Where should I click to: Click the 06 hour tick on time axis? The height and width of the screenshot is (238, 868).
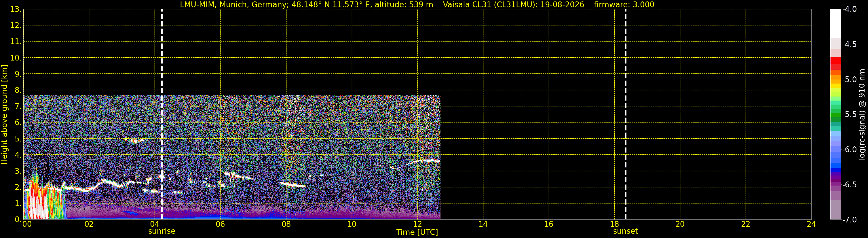point(220,224)
